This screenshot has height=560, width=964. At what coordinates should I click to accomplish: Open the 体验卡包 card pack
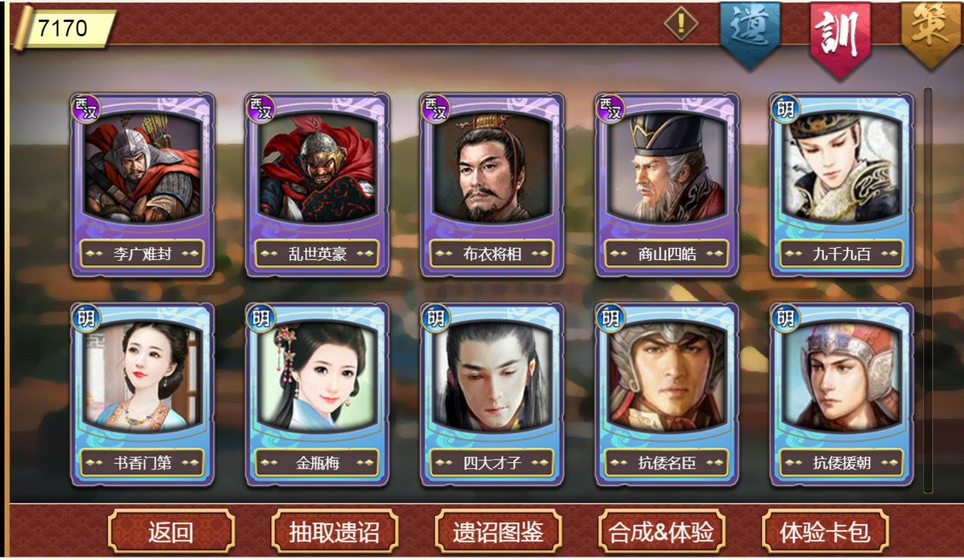[825, 532]
